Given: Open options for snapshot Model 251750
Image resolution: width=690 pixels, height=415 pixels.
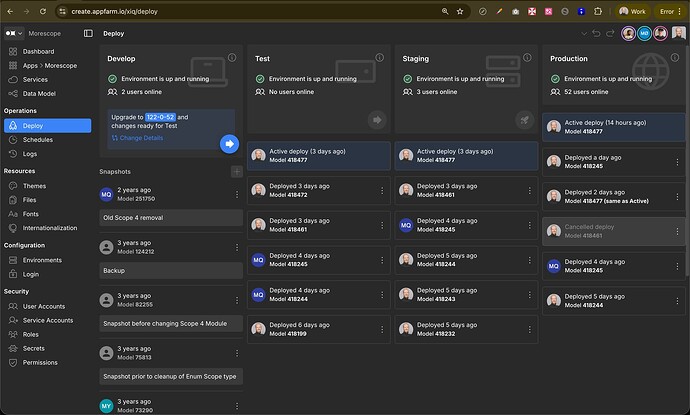Looking at the screenshot, I should tap(237, 194).
